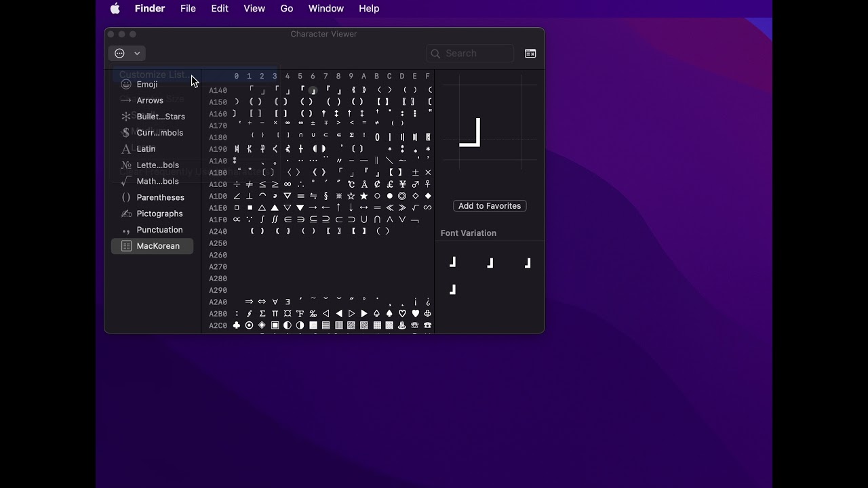
Task: Select the degree Fahrenheit symbol ℉
Action: pyautogui.click(x=300, y=314)
